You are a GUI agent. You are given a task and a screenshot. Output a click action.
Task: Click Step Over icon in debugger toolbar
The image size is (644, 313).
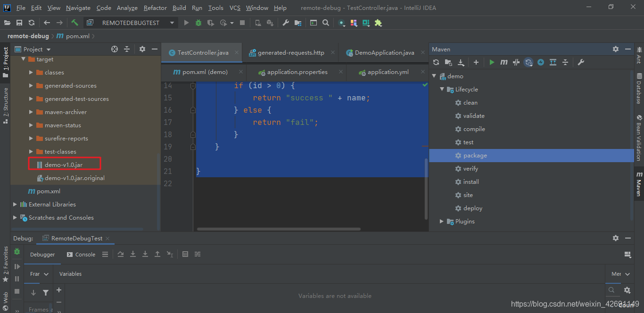(x=121, y=254)
